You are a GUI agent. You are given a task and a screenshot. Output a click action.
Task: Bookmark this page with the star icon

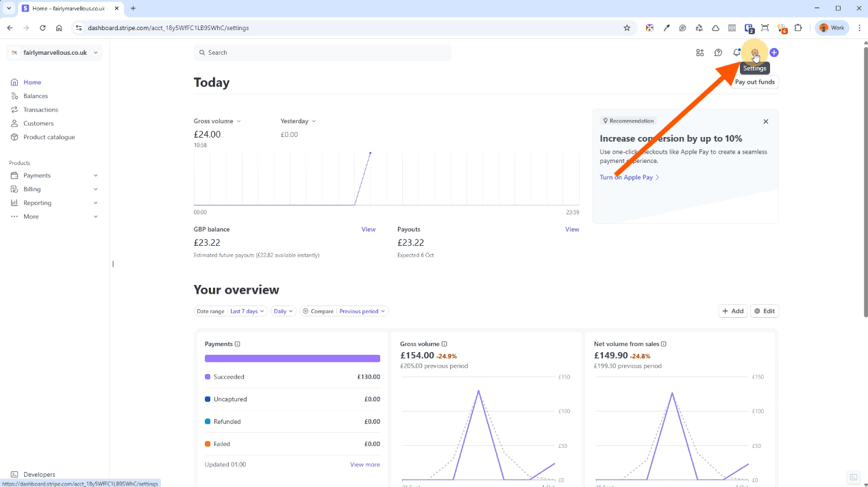[x=626, y=28]
